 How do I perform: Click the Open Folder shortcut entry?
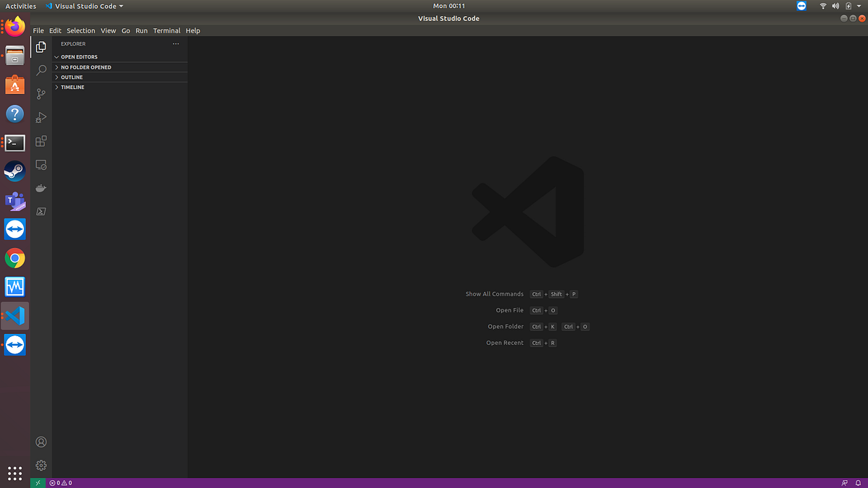(505, 326)
